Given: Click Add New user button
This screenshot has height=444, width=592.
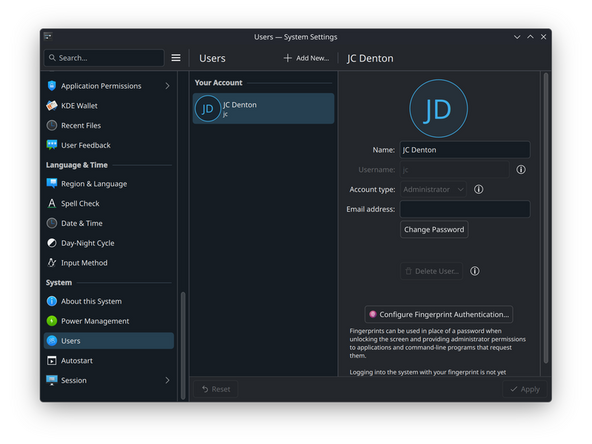Looking at the screenshot, I should pos(306,58).
